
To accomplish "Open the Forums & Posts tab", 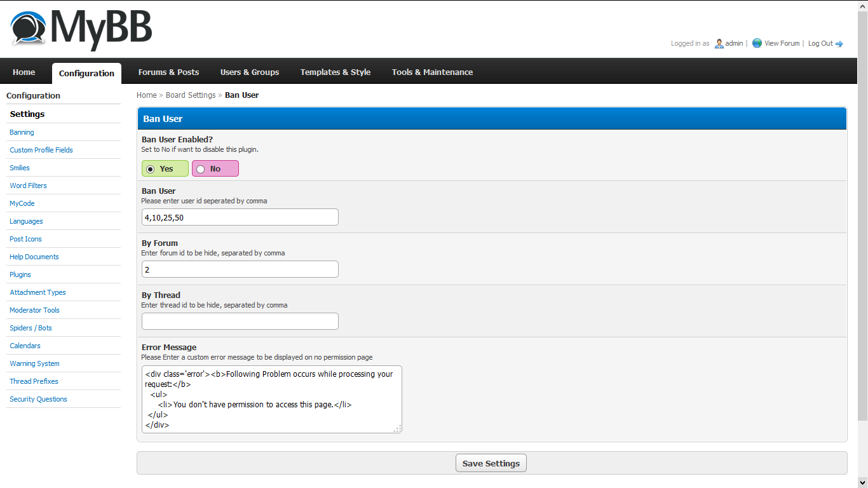I will [168, 72].
